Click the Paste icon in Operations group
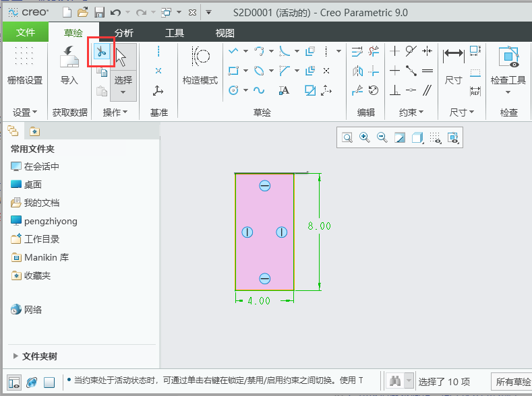 [101, 91]
